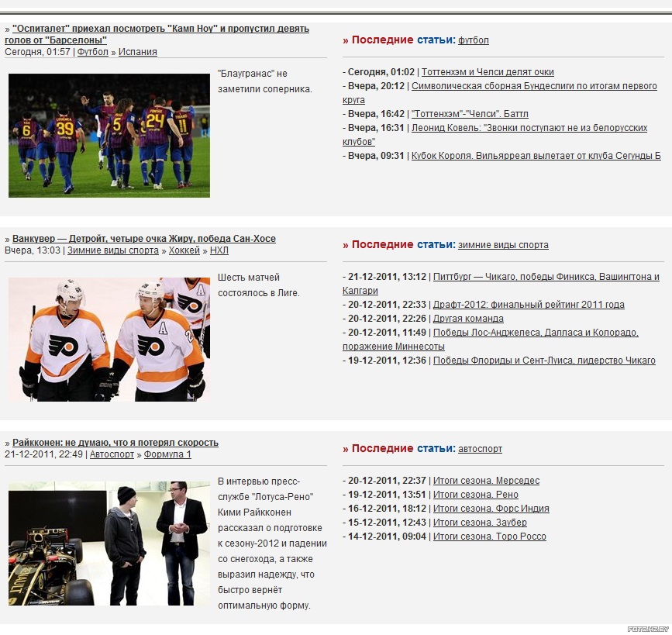This screenshot has height=635, width=672.
Task: Open the НХЛ subcategory link
Action: click(219, 250)
